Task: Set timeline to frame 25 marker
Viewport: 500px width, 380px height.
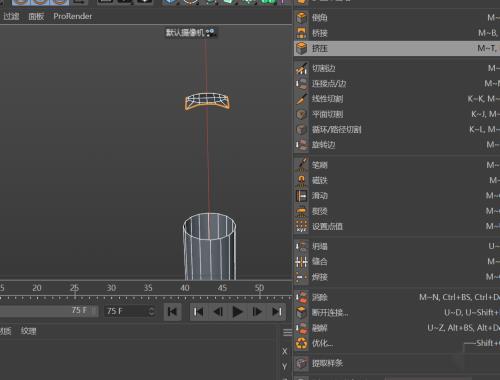Action: [x=75, y=288]
